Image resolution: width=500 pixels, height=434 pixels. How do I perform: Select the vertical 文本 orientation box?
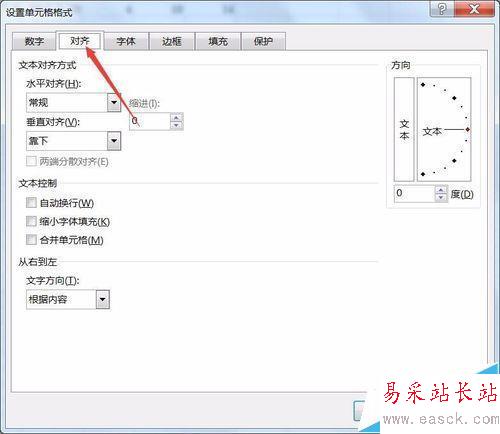404,129
